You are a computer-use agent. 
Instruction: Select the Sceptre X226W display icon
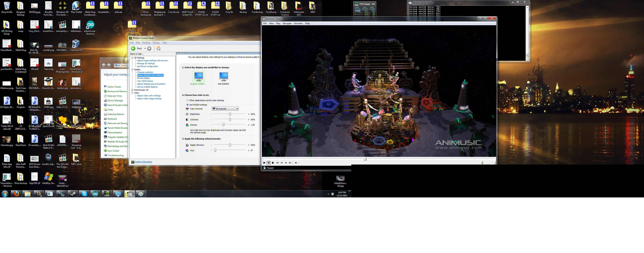pos(199,76)
